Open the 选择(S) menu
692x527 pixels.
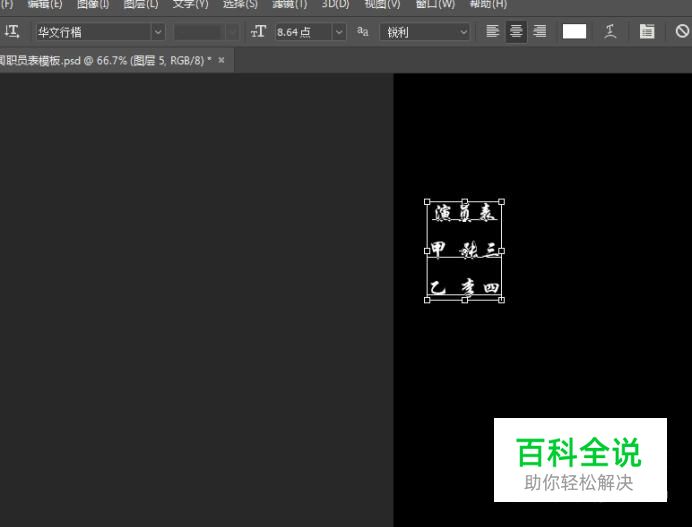(240, 4)
